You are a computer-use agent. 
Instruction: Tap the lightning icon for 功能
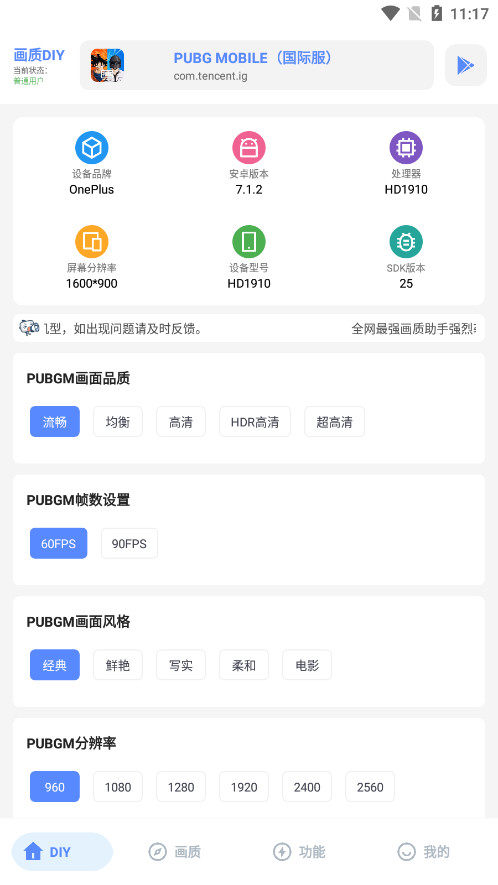[282, 852]
